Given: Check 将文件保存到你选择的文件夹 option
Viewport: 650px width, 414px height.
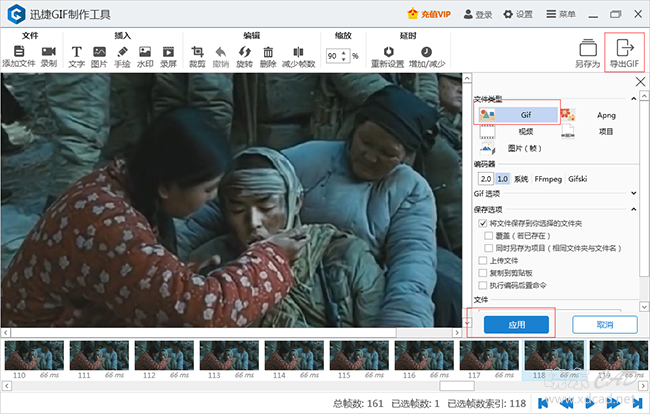Looking at the screenshot, I should click(x=483, y=223).
